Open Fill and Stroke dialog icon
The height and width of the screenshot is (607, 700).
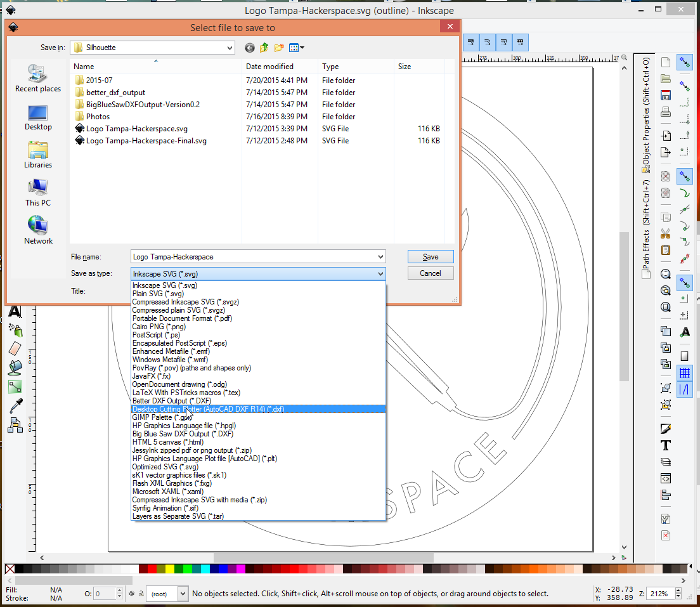click(666, 429)
